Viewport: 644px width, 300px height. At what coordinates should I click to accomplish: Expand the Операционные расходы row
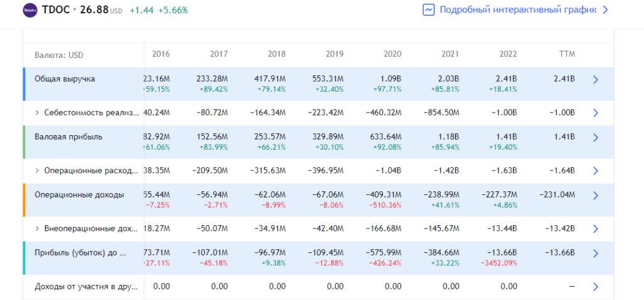click(x=37, y=171)
